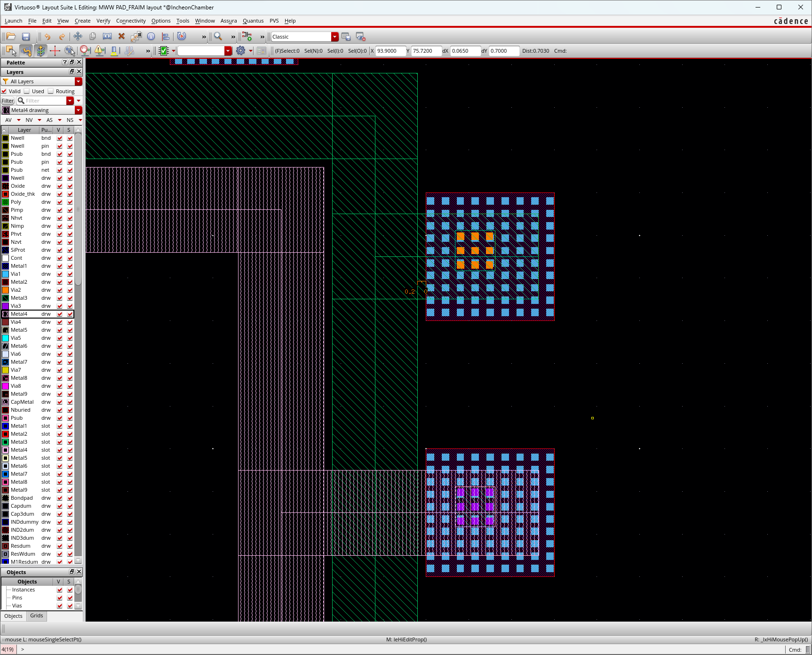
Task: Click the dashed circle select icon
Action: click(x=70, y=51)
